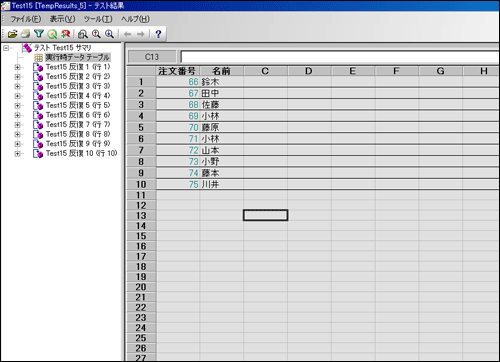Image resolution: width=500 pixels, height=362 pixels.
Task: Open the filter funnel tool
Action: pos(39,34)
